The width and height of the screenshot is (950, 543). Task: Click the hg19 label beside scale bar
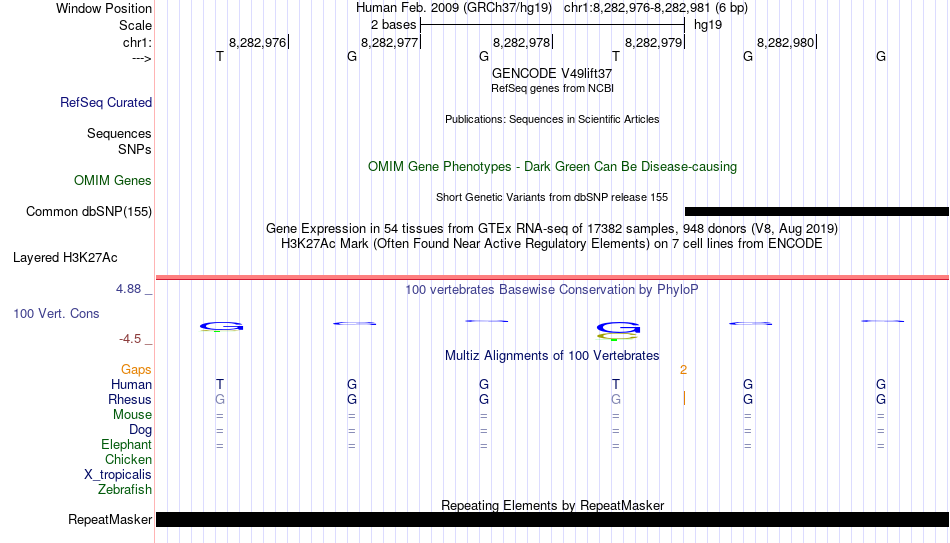tap(708, 25)
